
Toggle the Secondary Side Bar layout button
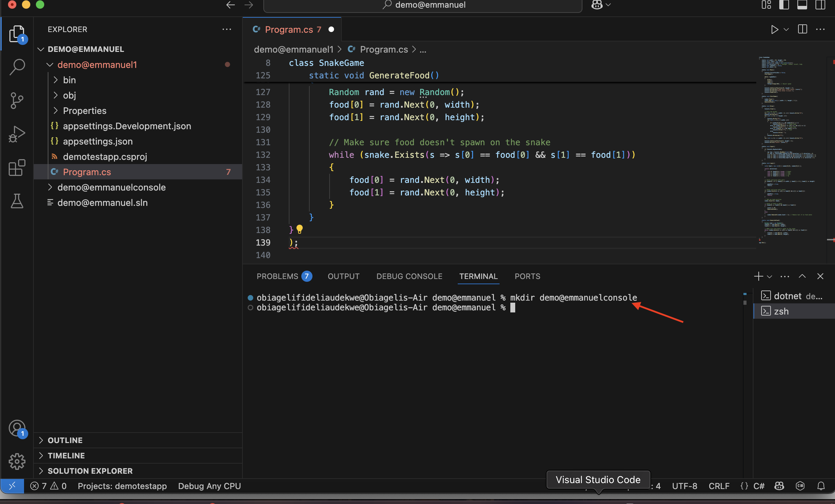(820, 5)
